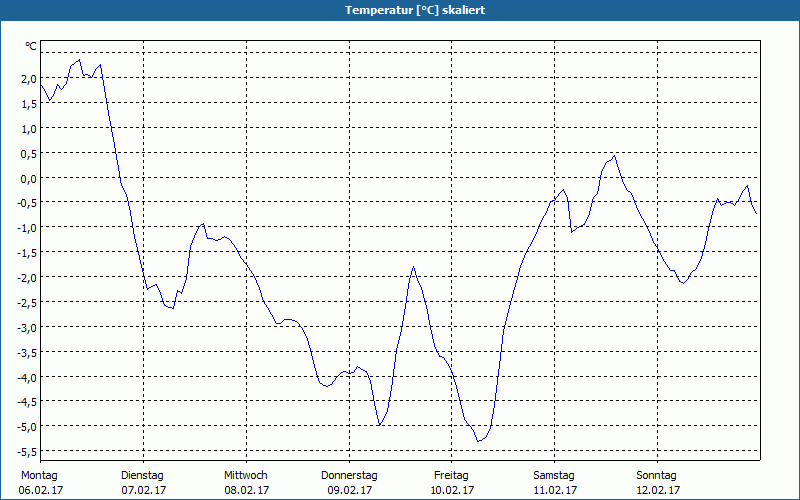The width and height of the screenshot is (800, 500).
Task: Click the lowest curve point on Freitag
Action: (478, 441)
